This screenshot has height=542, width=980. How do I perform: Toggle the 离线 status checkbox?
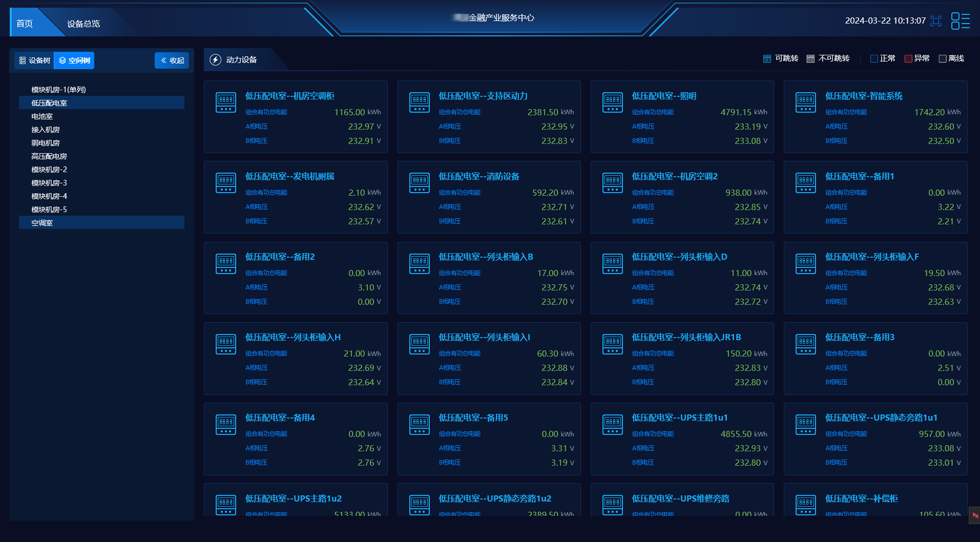(x=943, y=59)
